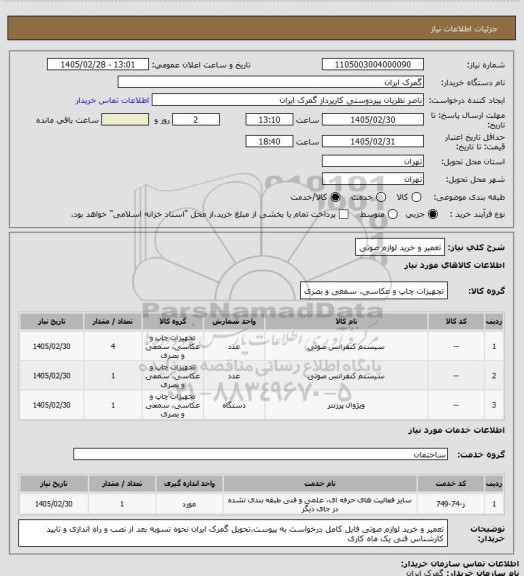
Task: Click the response deadline date 1405/02/30 field
Action: [x=373, y=120]
